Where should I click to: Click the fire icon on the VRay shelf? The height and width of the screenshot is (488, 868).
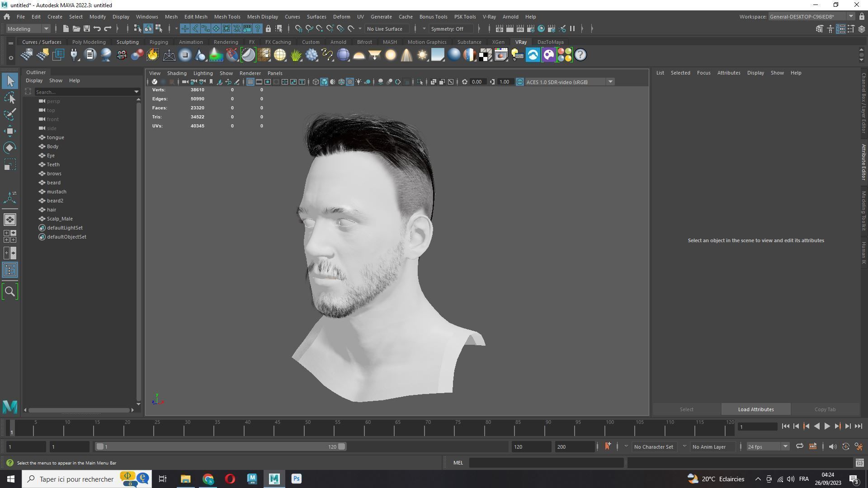point(153,55)
